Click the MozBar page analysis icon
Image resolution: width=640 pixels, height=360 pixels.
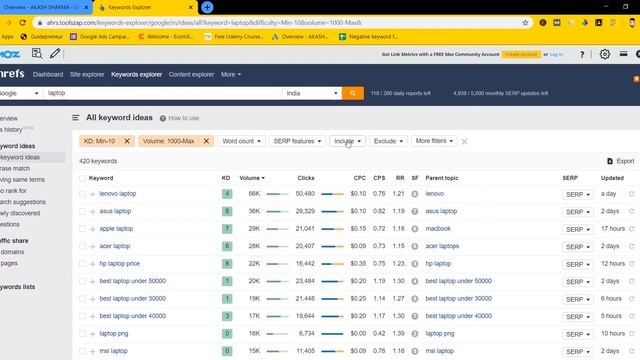click(x=37, y=53)
